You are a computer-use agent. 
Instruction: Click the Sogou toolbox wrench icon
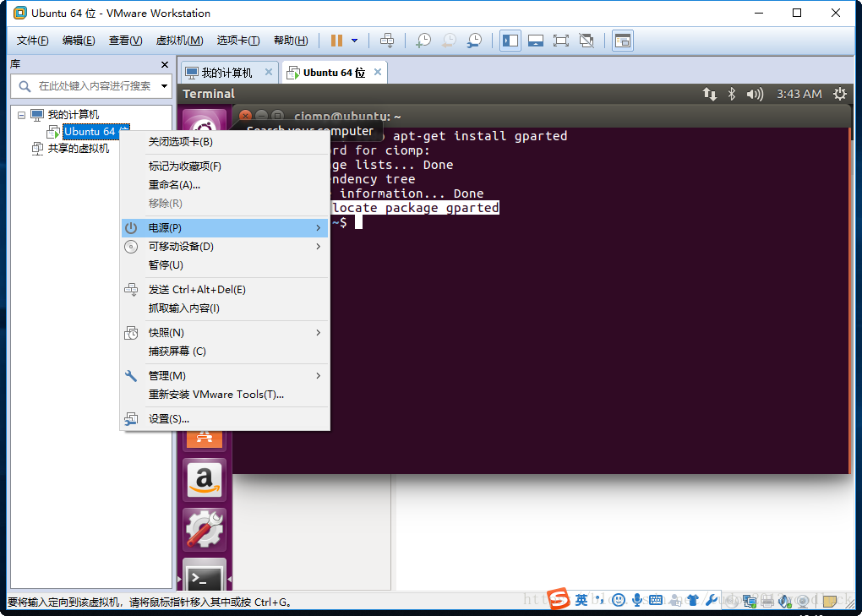click(x=712, y=600)
